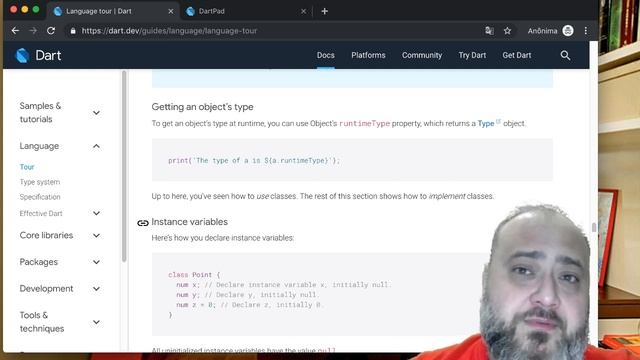Open site search magnifier icon
The image size is (640, 360).
565,55
